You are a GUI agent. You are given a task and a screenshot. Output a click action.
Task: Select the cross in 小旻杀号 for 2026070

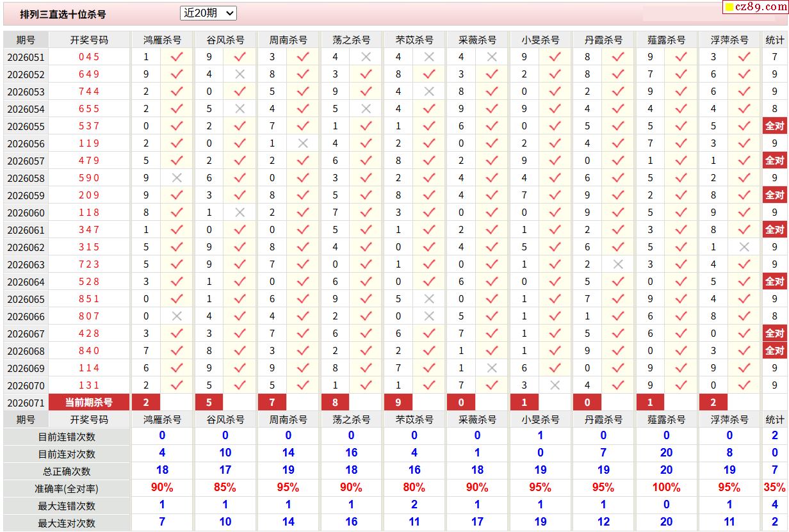click(555, 385)
